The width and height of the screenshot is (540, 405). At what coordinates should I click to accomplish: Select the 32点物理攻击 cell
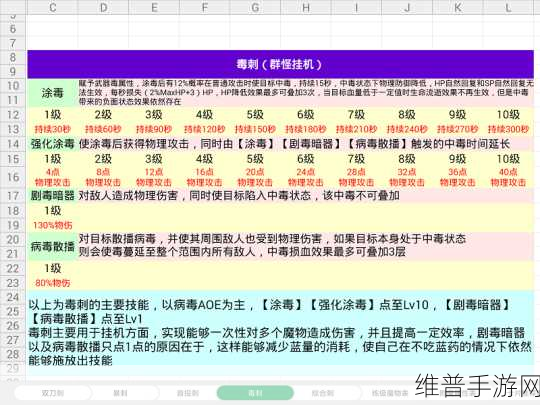click(x=407, y=177)
